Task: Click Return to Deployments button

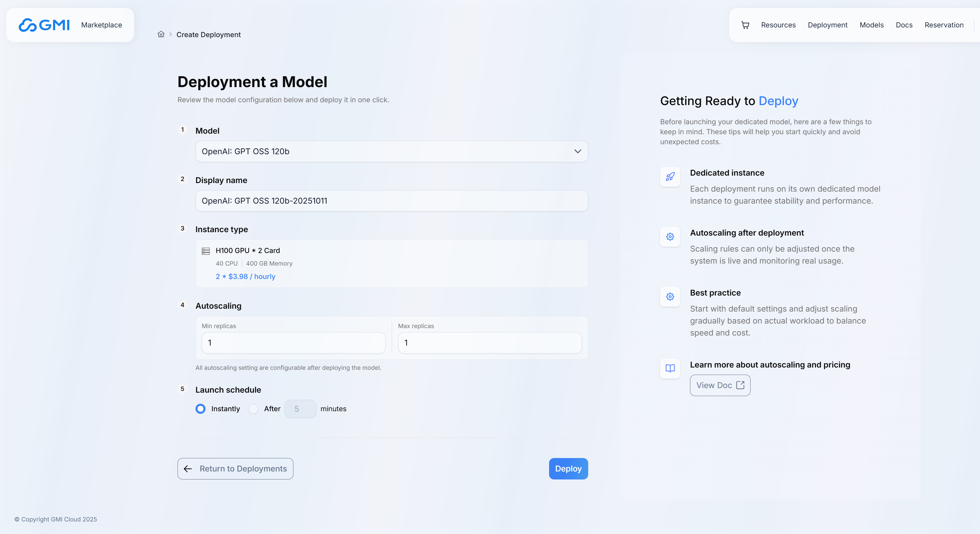Action: point(235,469)
